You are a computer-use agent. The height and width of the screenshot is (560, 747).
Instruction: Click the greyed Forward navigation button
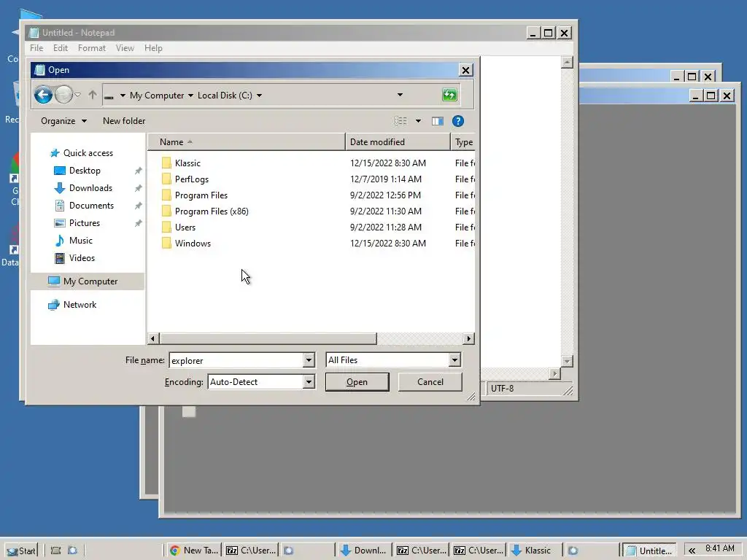click(64, 95)
